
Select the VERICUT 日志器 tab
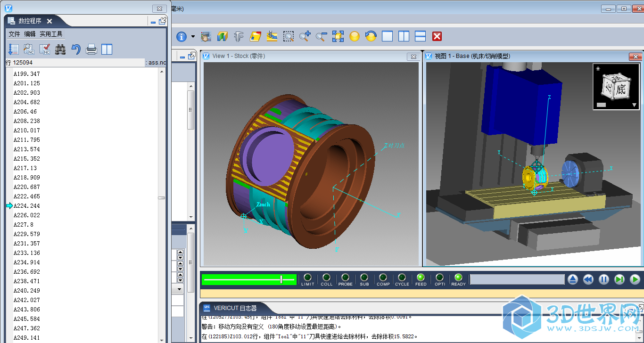pyautogui.click(x=235, y=308)
